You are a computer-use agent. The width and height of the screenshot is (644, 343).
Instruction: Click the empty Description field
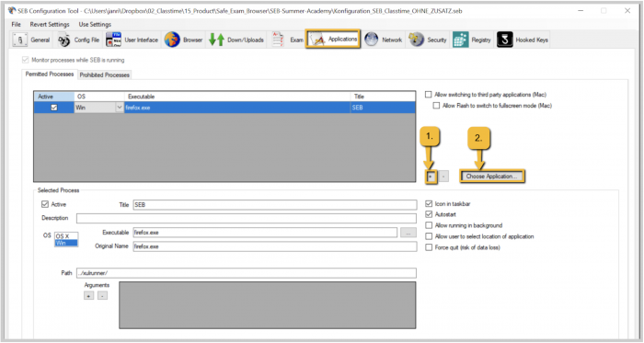[x=247, y=218]
